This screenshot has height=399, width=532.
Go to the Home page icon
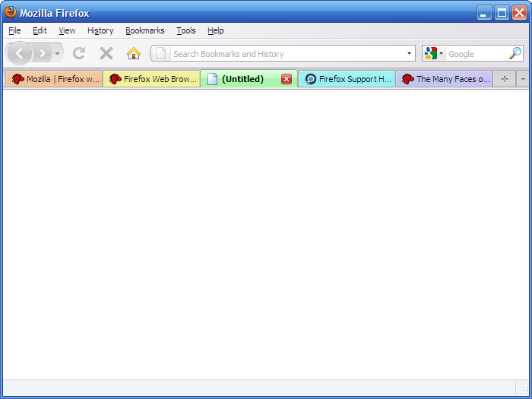pyautogui.click(x=134, y=53)
